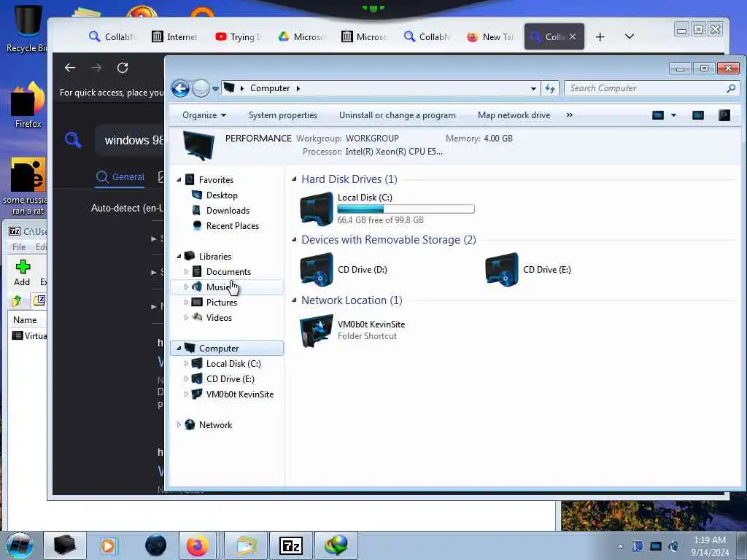The image size is (747, 560).
Task: Show hidden tray icons arrow
Action: (620, 546)
